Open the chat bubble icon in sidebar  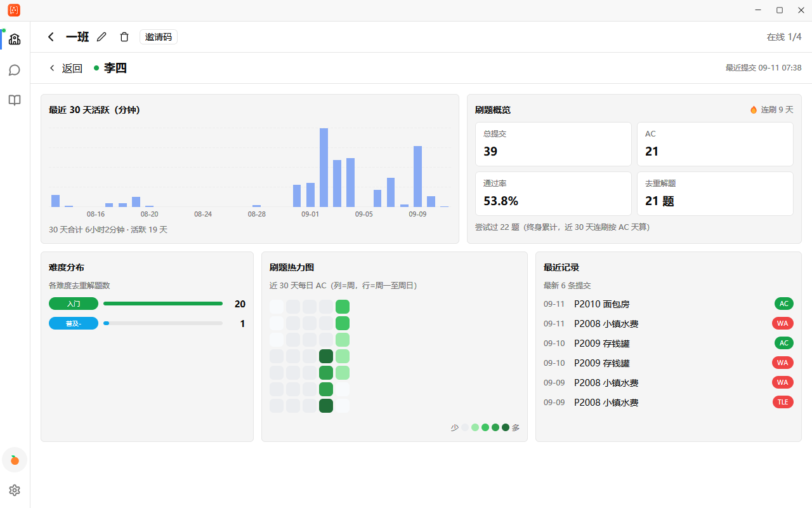pos(15,70)
